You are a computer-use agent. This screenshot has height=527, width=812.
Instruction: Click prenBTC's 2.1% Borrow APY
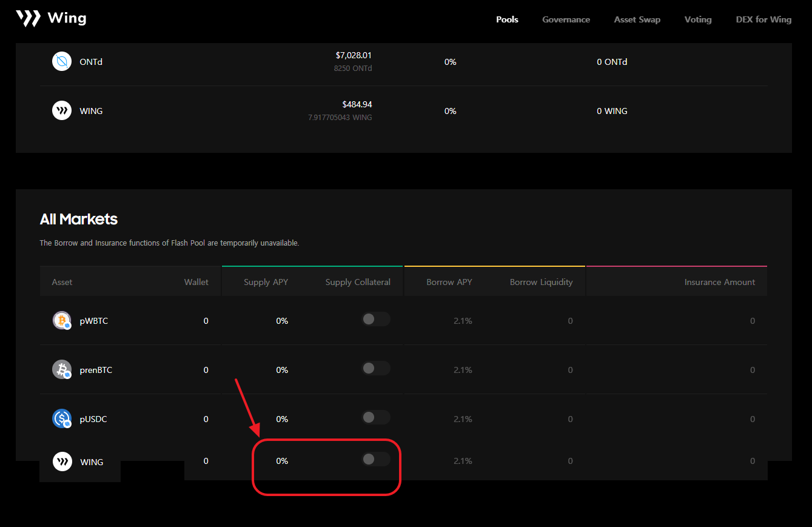pyautogui.click(x=463, y=370)
